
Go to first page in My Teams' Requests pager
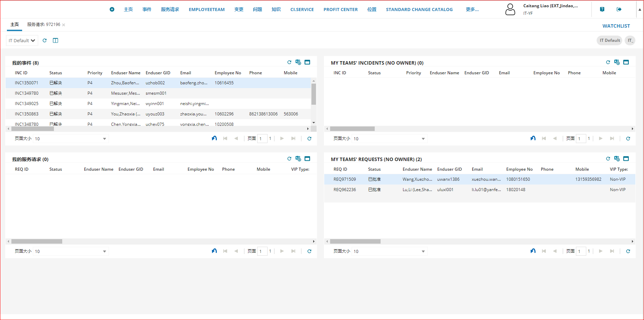544,251
